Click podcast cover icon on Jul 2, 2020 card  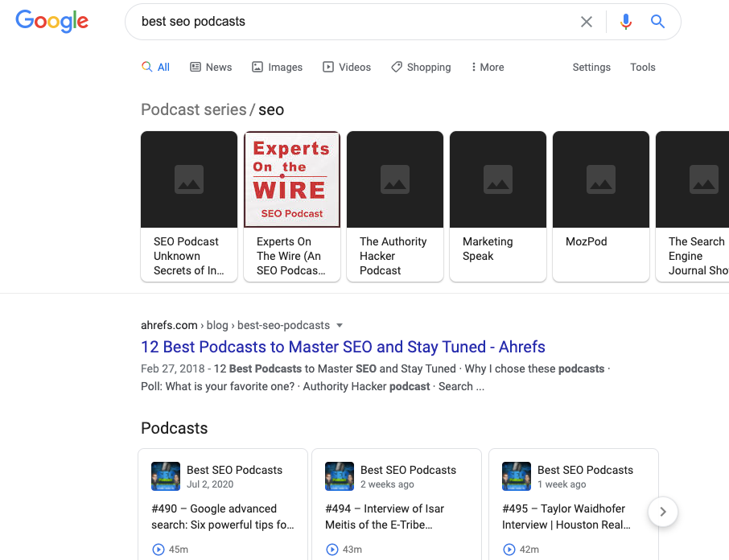click(x=166, y=476)
